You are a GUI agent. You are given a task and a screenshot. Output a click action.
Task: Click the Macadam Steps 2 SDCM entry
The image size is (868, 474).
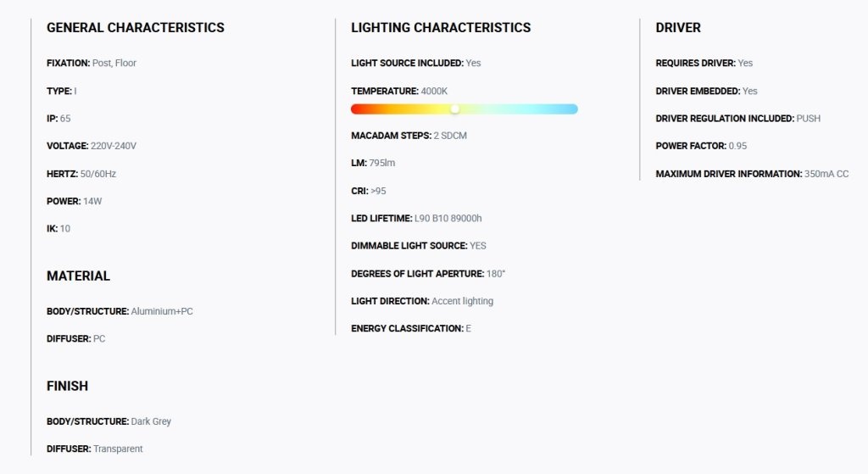[409, 136]
